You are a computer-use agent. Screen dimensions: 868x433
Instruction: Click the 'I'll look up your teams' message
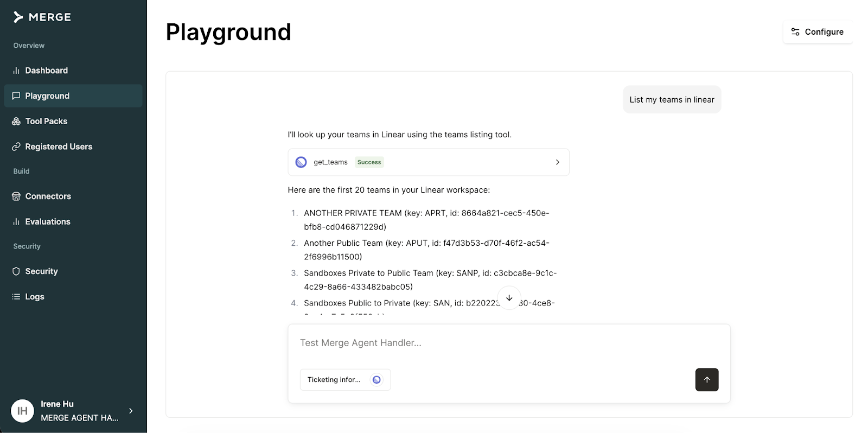pos(400,135)
